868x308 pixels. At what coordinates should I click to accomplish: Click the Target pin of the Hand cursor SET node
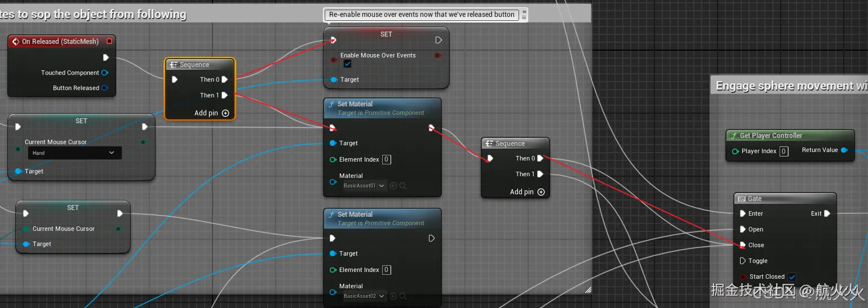pos(19,171)
